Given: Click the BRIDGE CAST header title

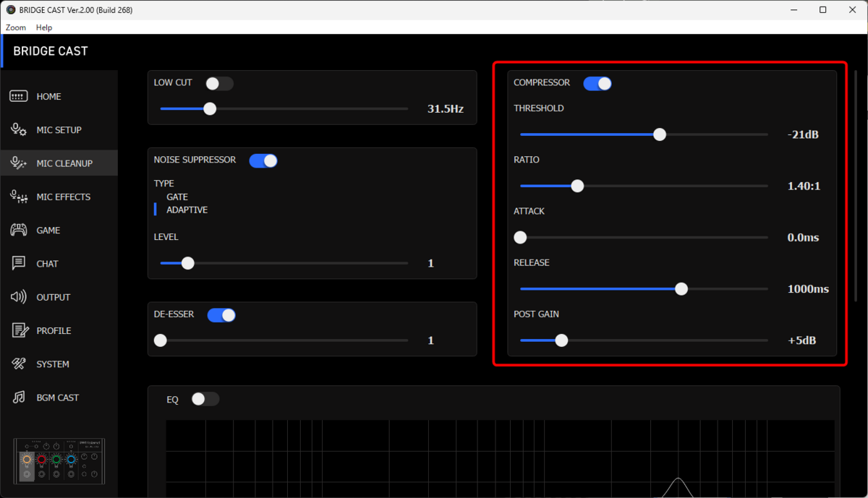Looking at the screenshot, I should [x=51, y=51].
